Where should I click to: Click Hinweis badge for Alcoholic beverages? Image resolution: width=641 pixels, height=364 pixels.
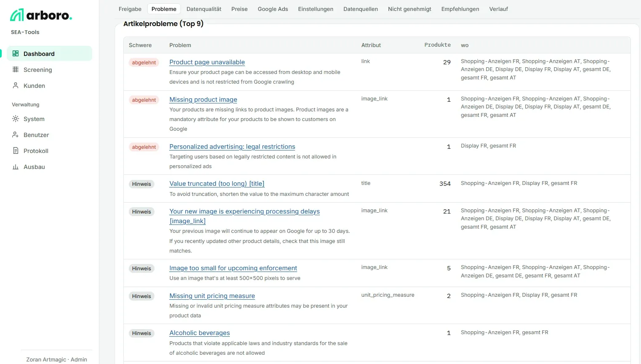click(141, 333)
